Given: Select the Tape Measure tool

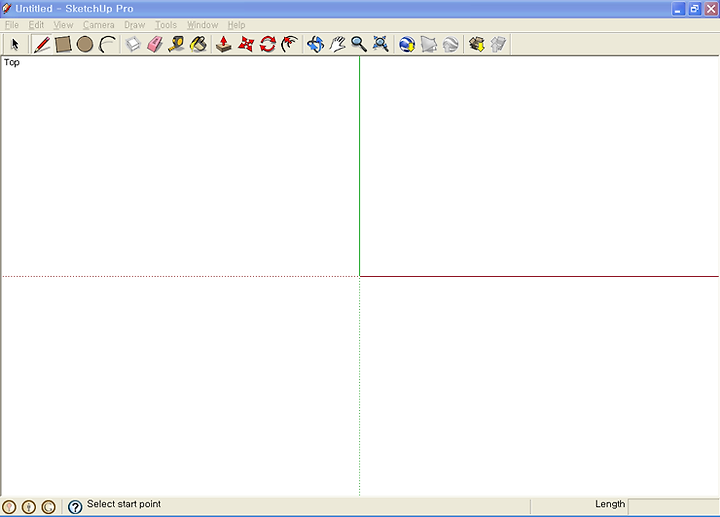Looking at the screenshot, I should point(176,45).
